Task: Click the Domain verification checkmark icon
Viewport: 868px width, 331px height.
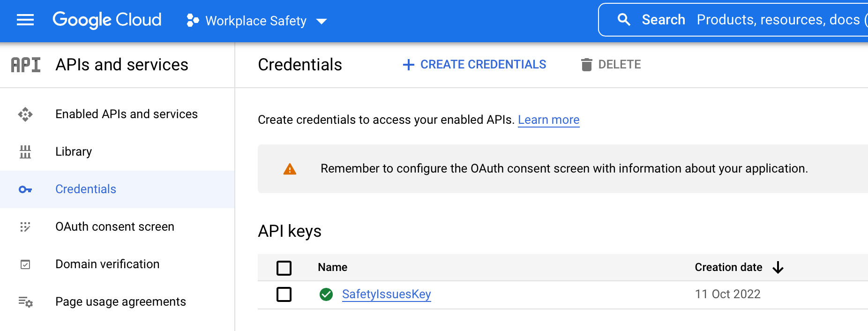Action: pos(25,264)
